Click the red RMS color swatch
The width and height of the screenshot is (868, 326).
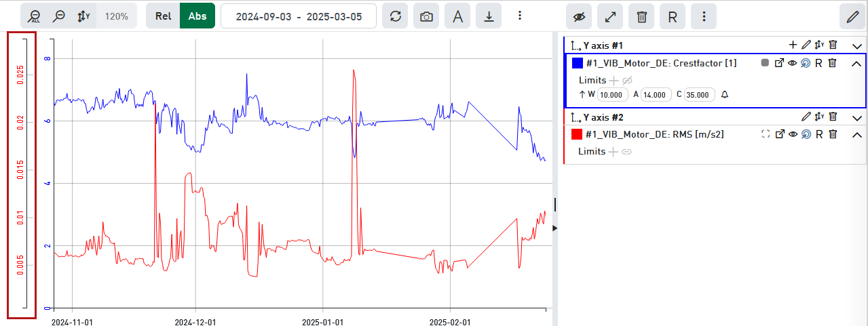coord(578,134)
